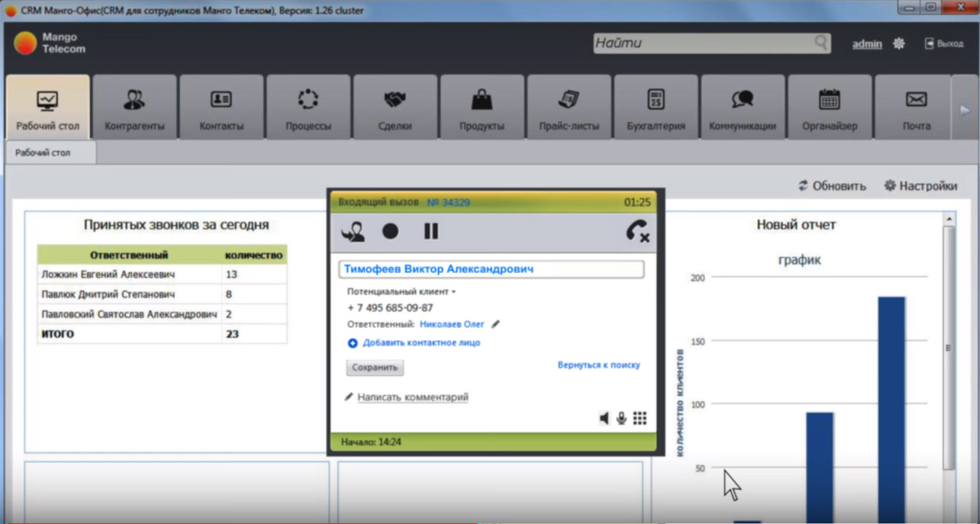Edit responsible person with the pencil icon

pyautogui.click(x=495, y=325)
